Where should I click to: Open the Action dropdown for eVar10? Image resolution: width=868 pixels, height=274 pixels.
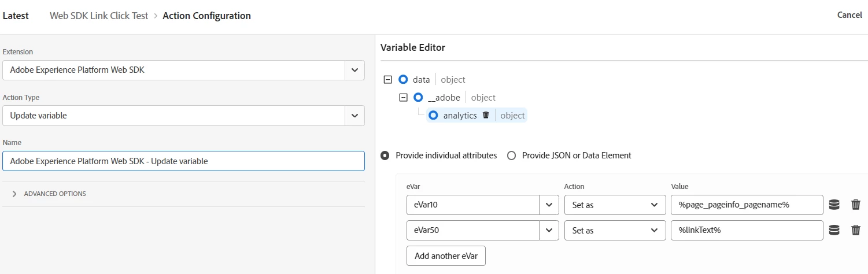[x=614, y=205]
